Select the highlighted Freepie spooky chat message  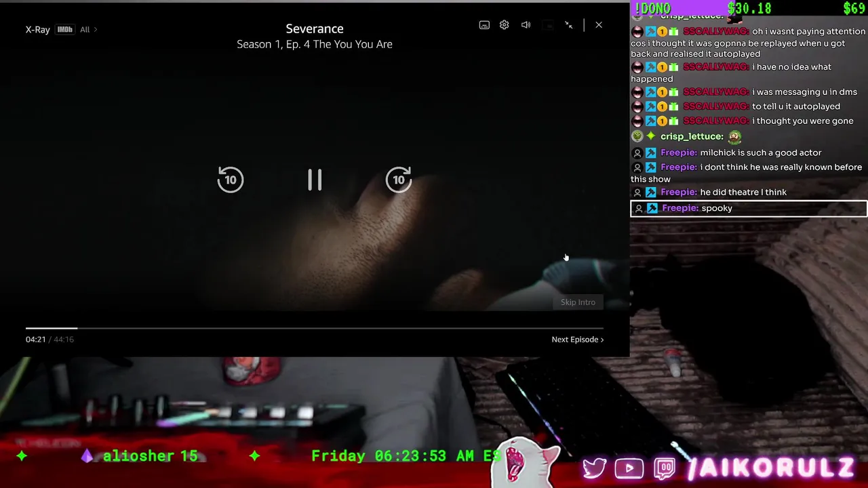click(x=749, y=209)
